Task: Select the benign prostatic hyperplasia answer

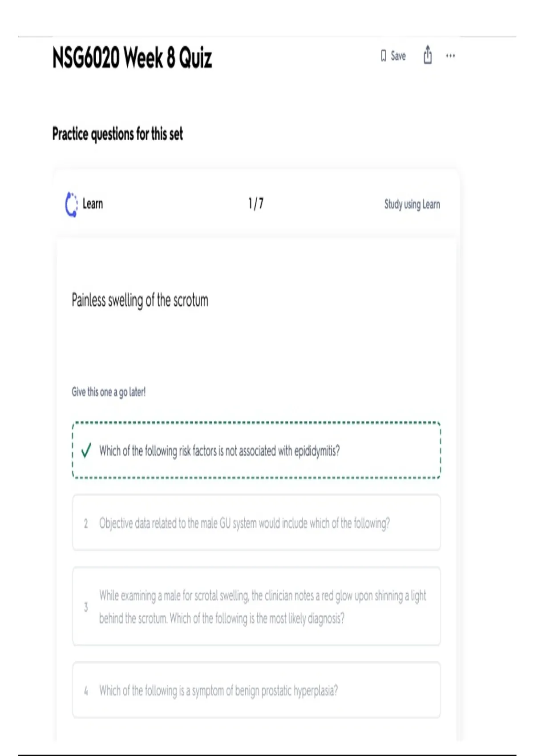Action: (218, 691)
